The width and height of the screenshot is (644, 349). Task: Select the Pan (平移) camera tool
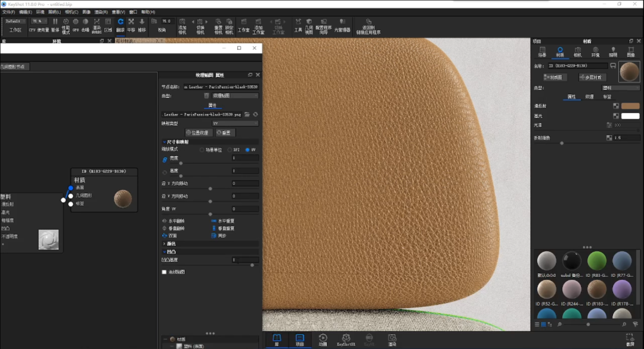tap(131, 25)
